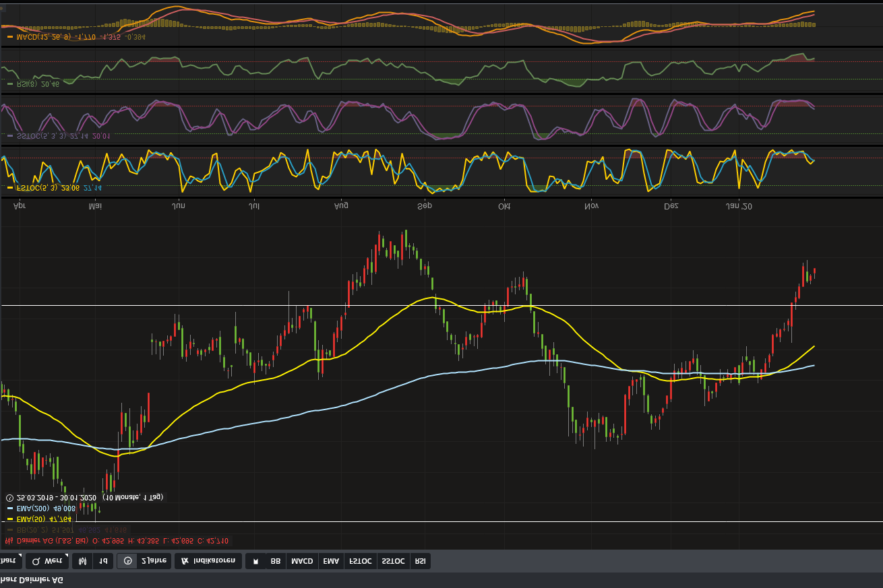Click the candlestick chart type icon
The height and width of the screenshot is (588, 883).
coord(82,561)
